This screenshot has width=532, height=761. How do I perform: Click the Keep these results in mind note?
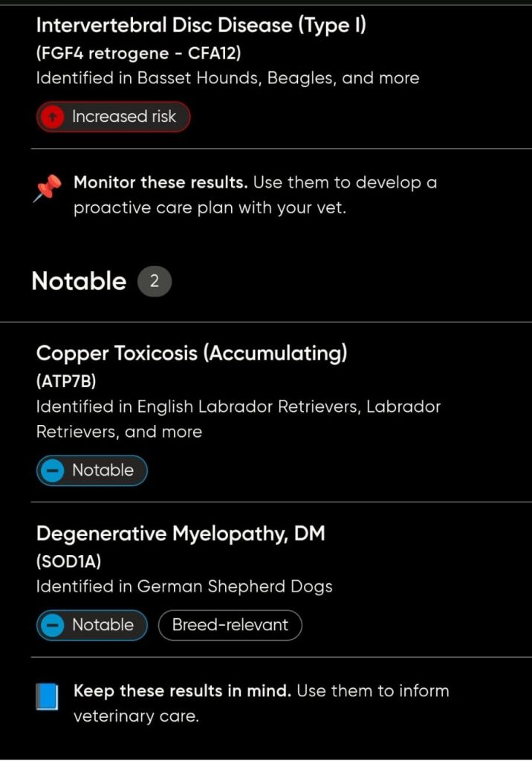pyautogui.click(x=261, y=703)
